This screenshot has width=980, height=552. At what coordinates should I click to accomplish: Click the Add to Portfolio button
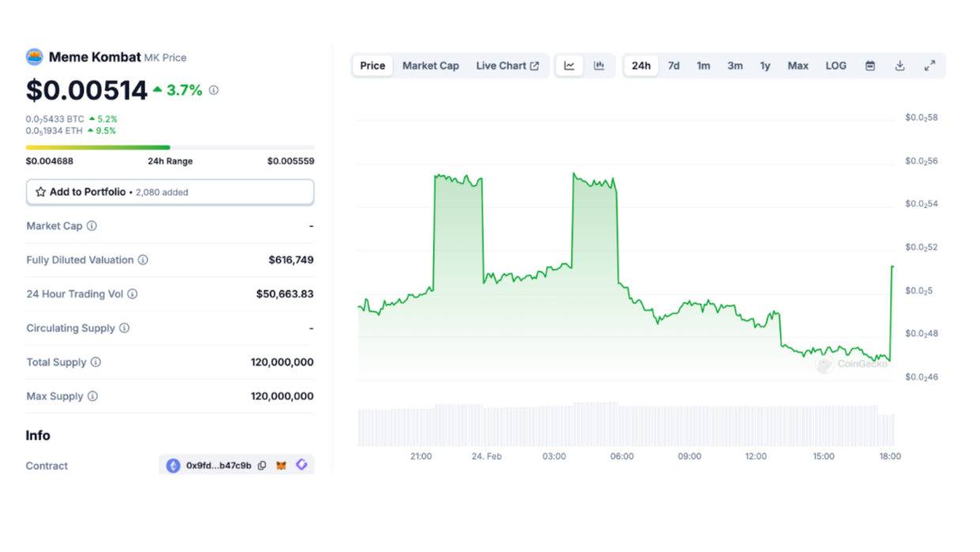(170, 192)
